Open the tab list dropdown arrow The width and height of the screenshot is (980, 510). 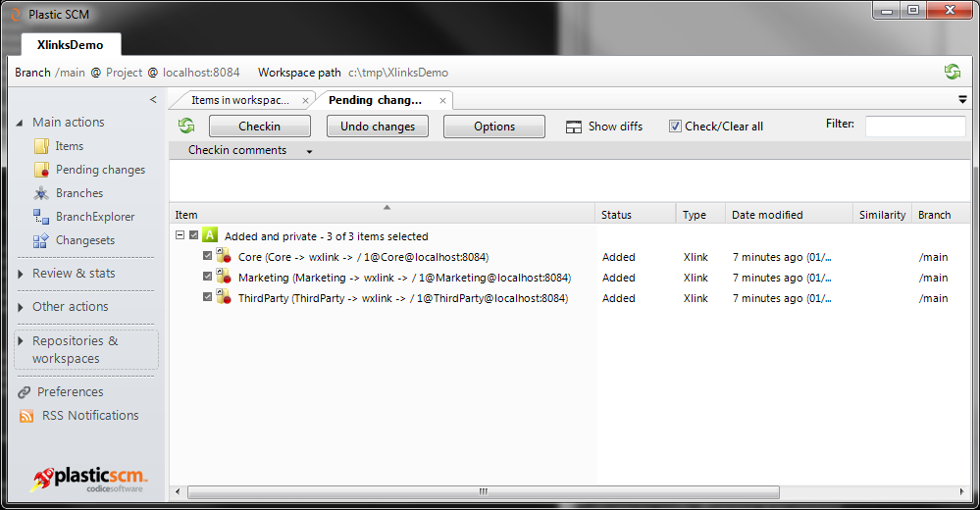[x=962, y=99]
